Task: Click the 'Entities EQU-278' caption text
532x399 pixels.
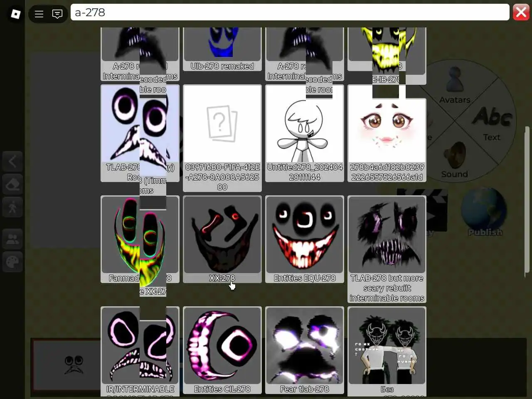Action: click(x=305, y=278)
